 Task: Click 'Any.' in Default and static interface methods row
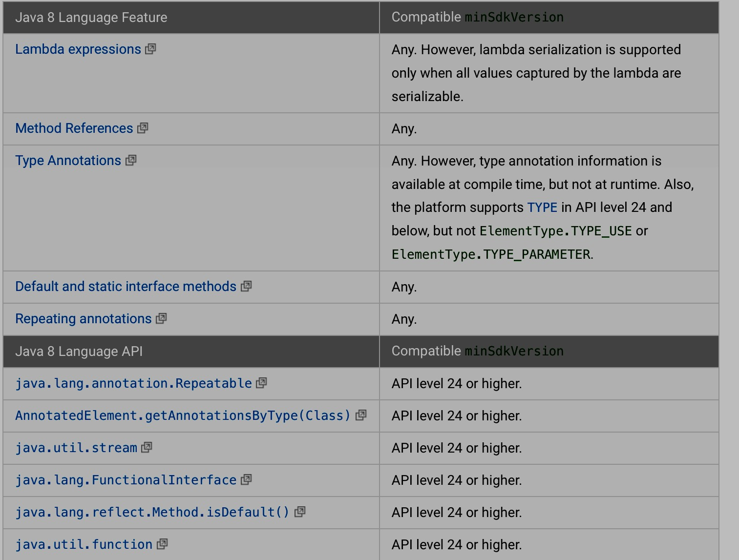(x=404, y=287)
